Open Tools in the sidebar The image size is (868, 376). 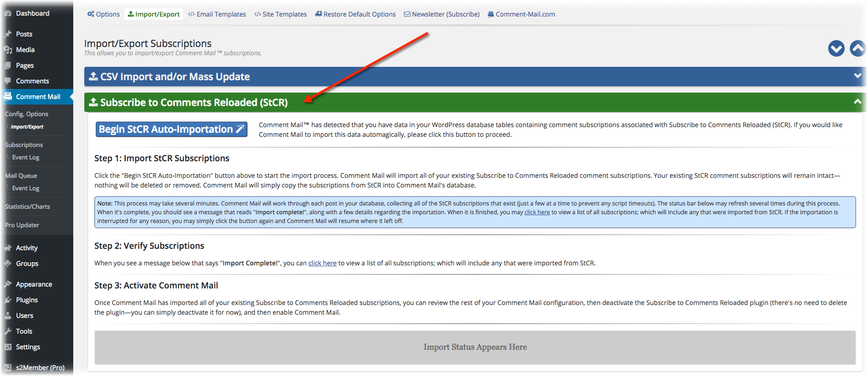point(24,331)
